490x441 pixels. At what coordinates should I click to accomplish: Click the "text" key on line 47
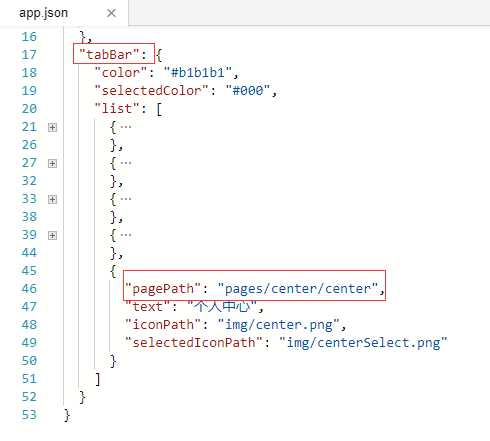pos(148,306)
